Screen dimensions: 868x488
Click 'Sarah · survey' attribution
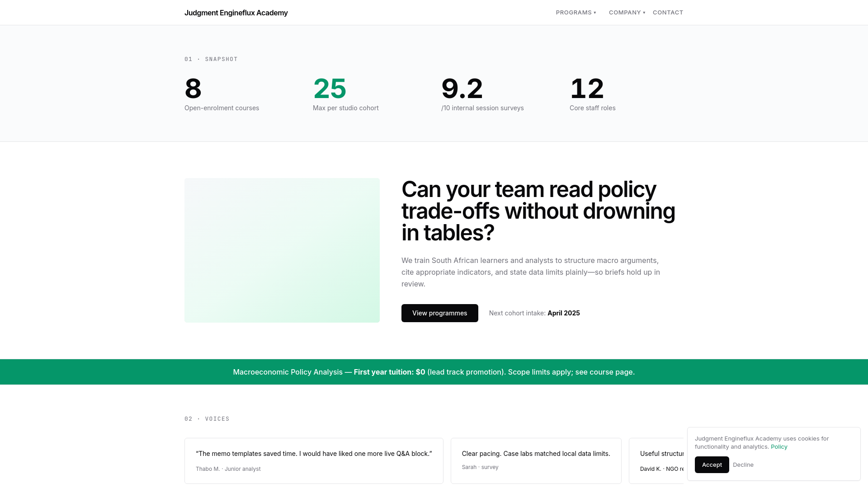coord(480,467)
